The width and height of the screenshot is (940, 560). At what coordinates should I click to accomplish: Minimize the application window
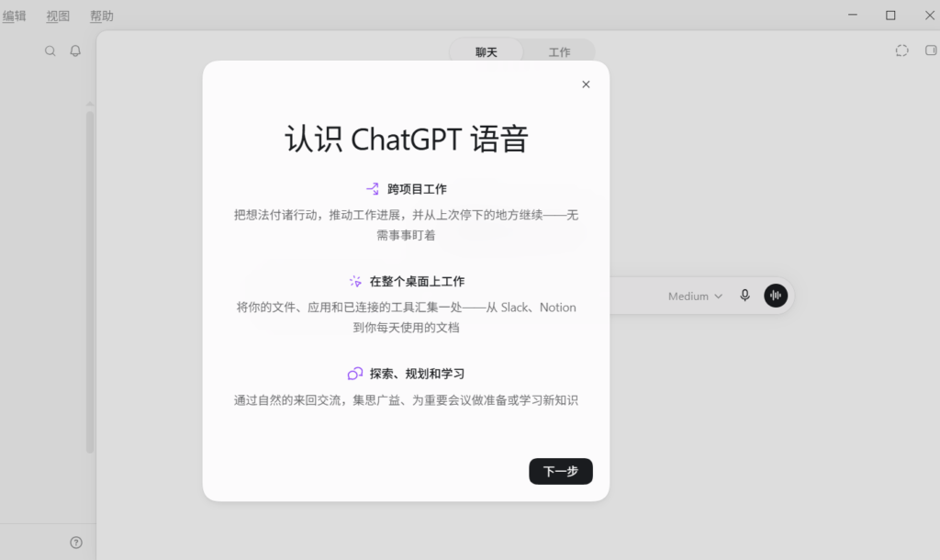point(853,15)
